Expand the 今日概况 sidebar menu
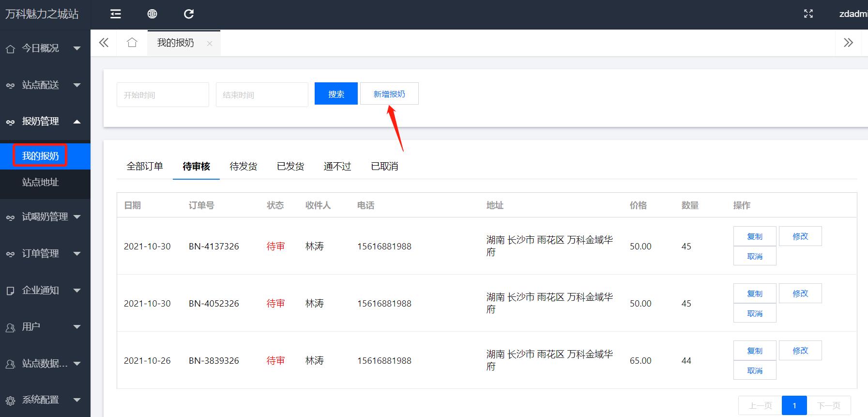The width and height of the screenshot is (868, 417). (x=45, y=48)
